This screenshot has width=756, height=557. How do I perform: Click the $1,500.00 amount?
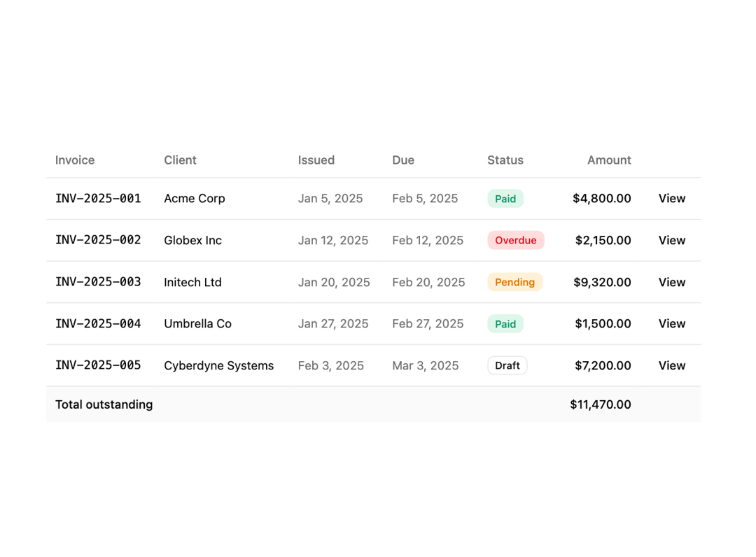(x=603, y=324)
